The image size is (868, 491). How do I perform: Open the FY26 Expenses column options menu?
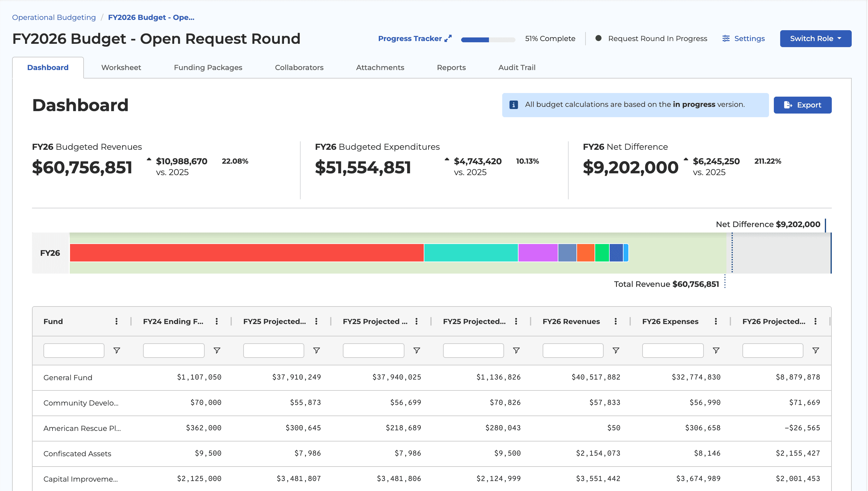tap(716, 321)
